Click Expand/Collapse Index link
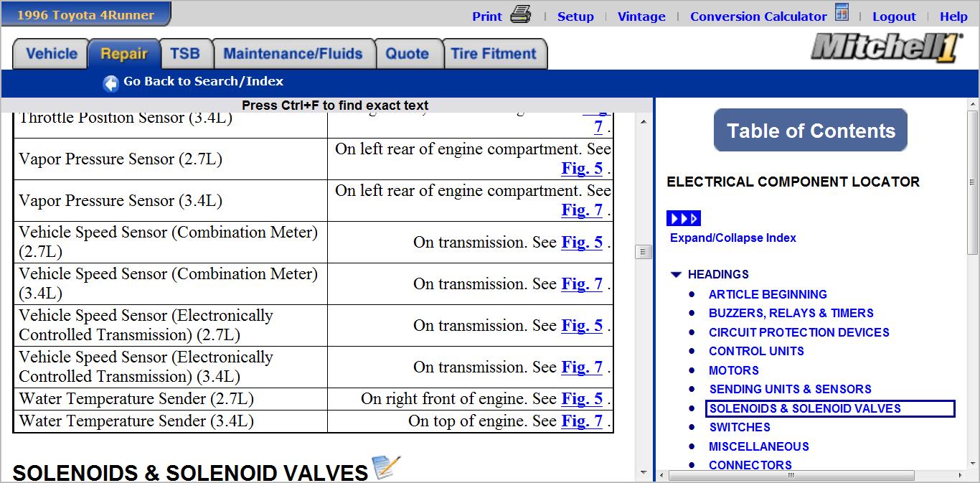Viewport: 980px width, 483px height. pos(732,238)
